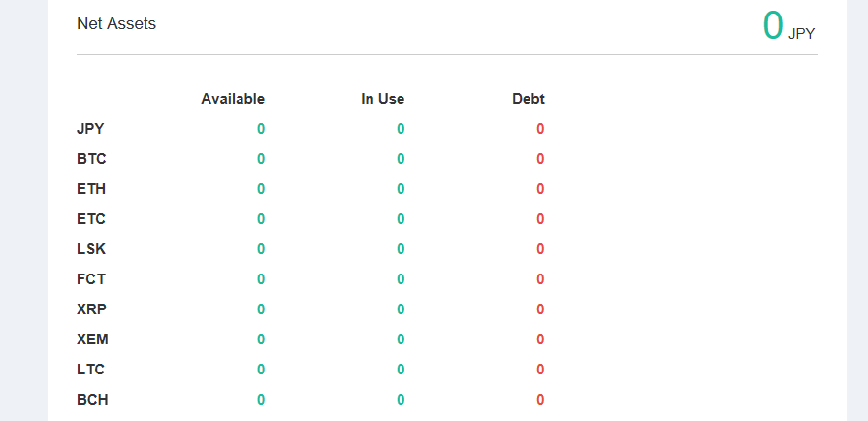Select the LTC row label

click(x=91, y=370)
